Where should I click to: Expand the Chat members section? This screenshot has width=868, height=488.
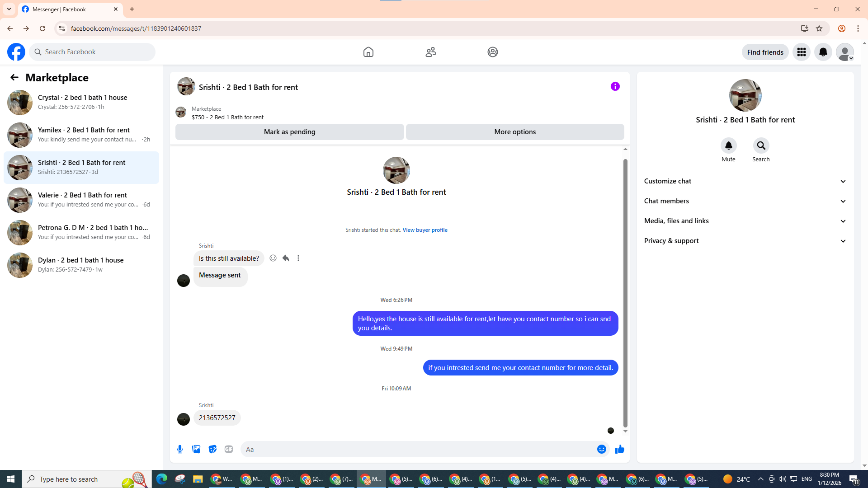tap(745, 201)
